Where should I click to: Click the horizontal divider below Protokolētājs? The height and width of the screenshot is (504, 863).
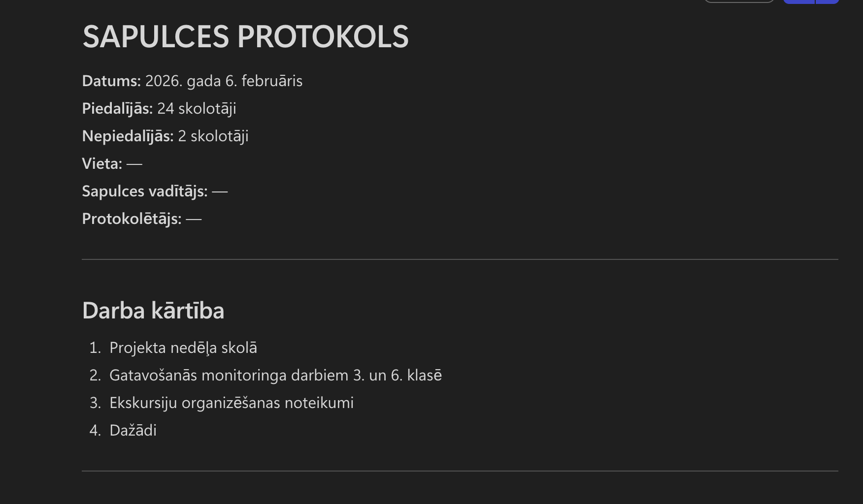click(x=460, y=259)
